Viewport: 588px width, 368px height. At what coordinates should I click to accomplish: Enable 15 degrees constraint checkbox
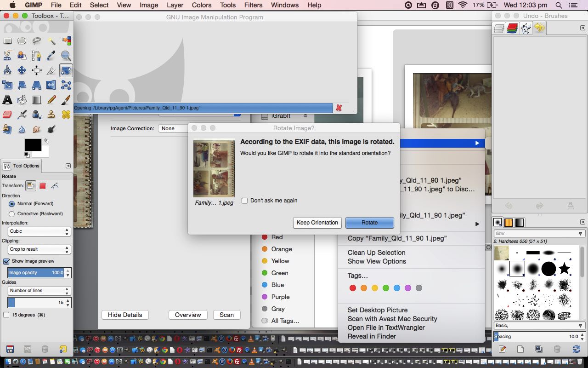[x=6, y=315]
